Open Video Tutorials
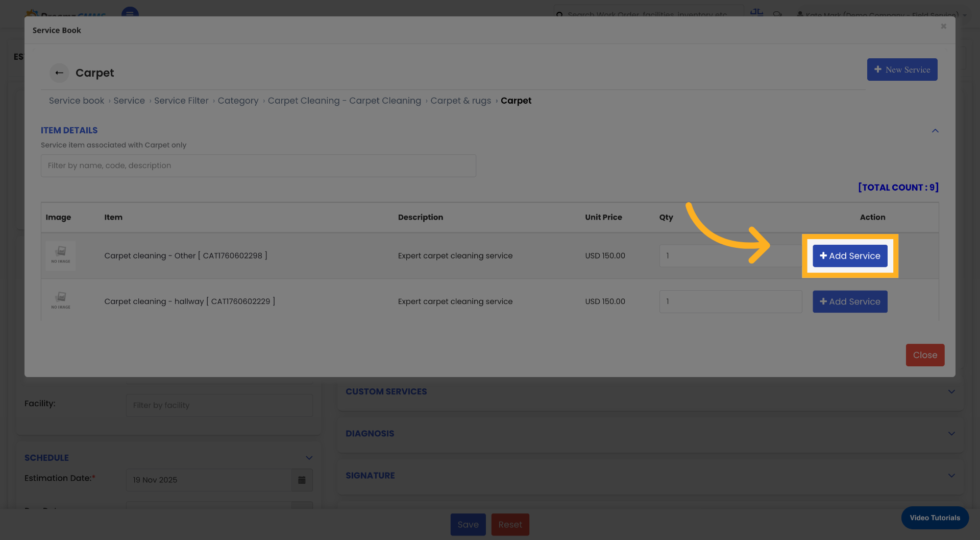 tap(935, 518)
